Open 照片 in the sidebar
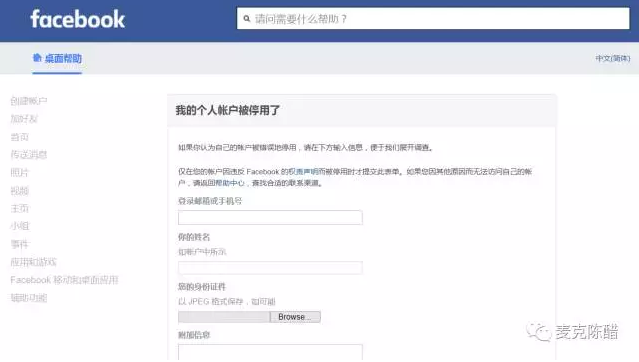This screenshot has width=639, height=362. (x=20, y=172)
